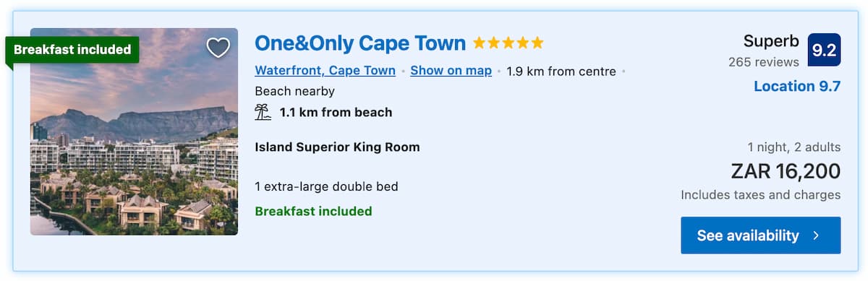Viewport: 868px width, 281px height.
Task: Click the See availability button
Action: point(760,235)
